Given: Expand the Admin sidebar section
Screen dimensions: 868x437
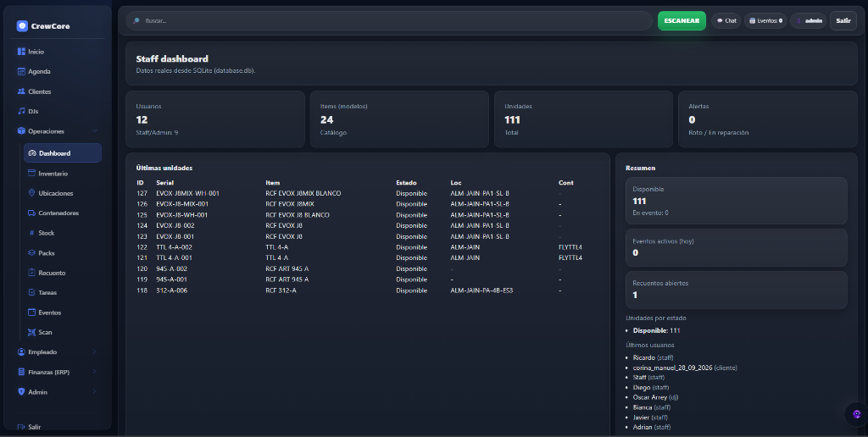Looking at the screenshot, I should pos(94,391).
